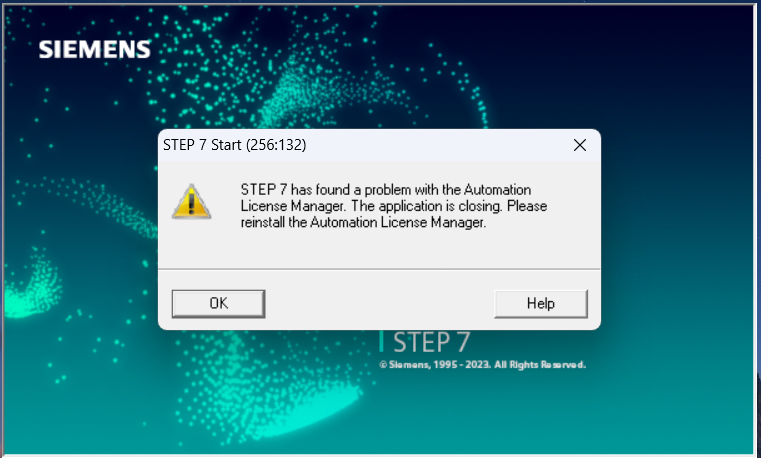This screenshot has width=761, height=458.
Task: Click the horizontal separator above the buttons
Action: (379, 269)
